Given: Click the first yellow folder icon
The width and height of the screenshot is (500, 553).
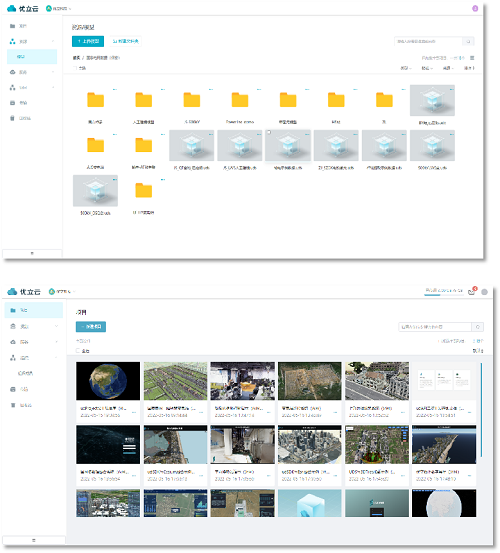Looking at the screenshot, I should click(x=96, y=100).
